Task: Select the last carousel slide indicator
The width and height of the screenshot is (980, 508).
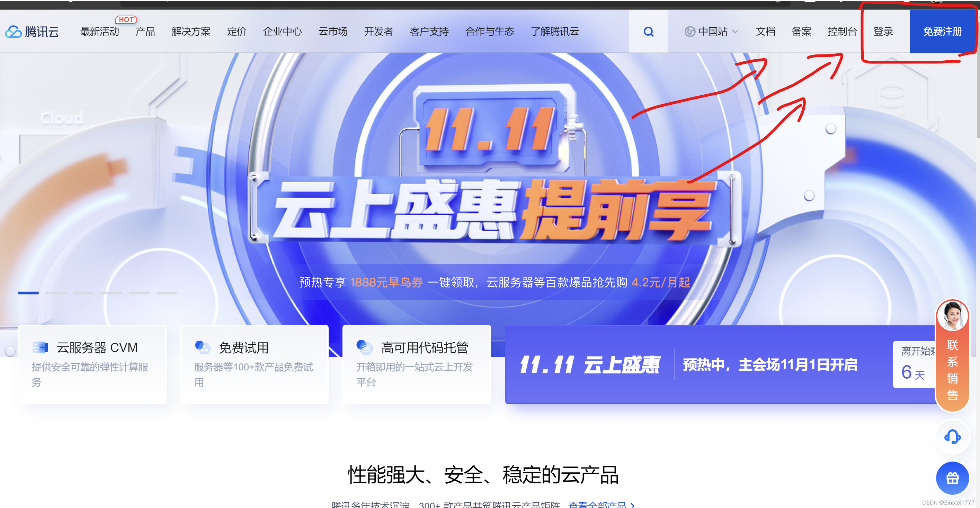Action: click(167, 293)
